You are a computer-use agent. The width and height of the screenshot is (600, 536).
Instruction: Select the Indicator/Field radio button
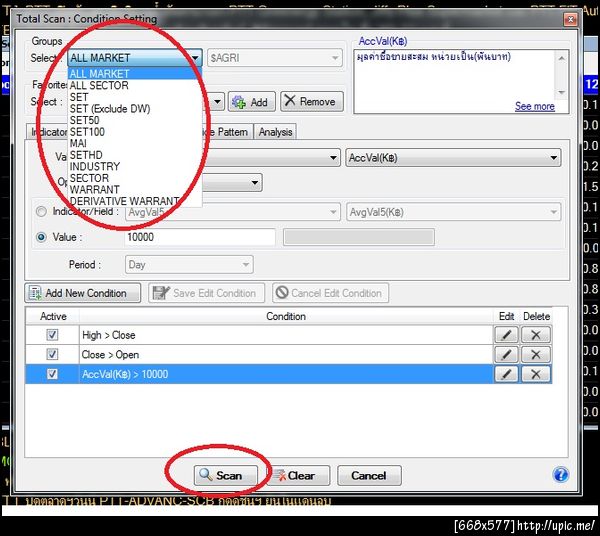[x=41, y=212]
